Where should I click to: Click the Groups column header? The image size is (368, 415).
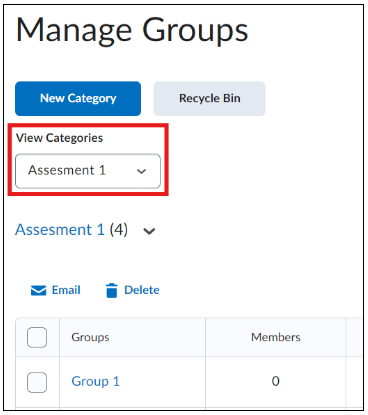coord(90,337)
